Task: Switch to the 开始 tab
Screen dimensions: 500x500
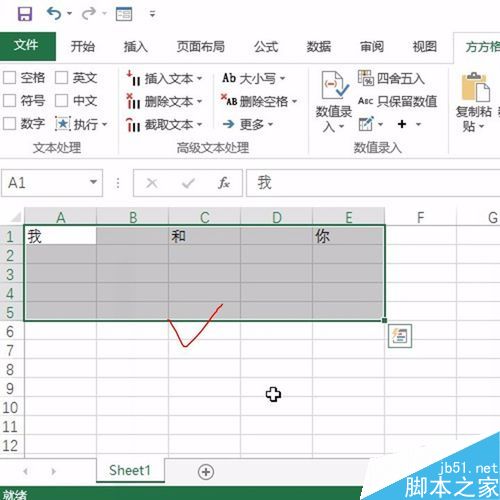Action: click(83, 46)
